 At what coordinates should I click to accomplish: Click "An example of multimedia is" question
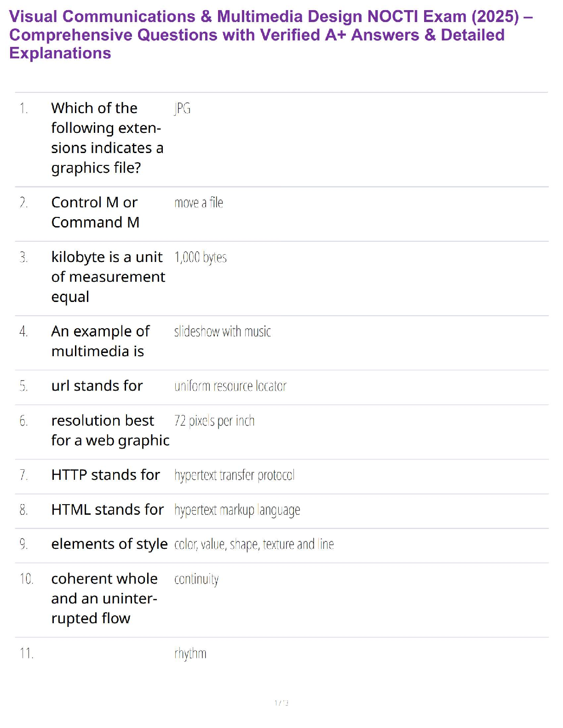coord(100,341)
